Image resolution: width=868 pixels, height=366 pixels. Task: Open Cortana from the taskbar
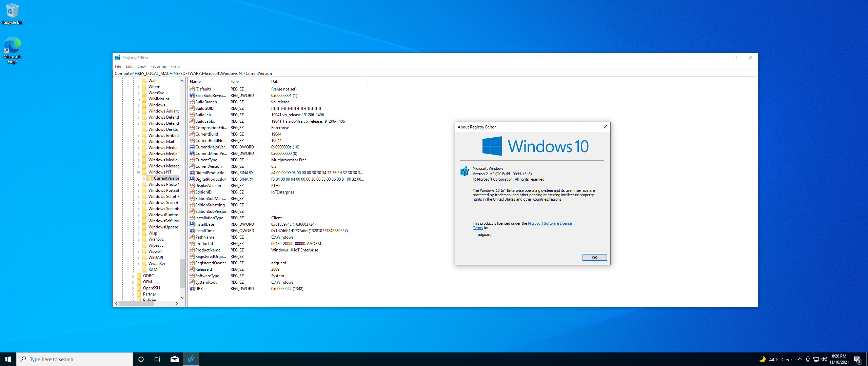click(141, 359)
